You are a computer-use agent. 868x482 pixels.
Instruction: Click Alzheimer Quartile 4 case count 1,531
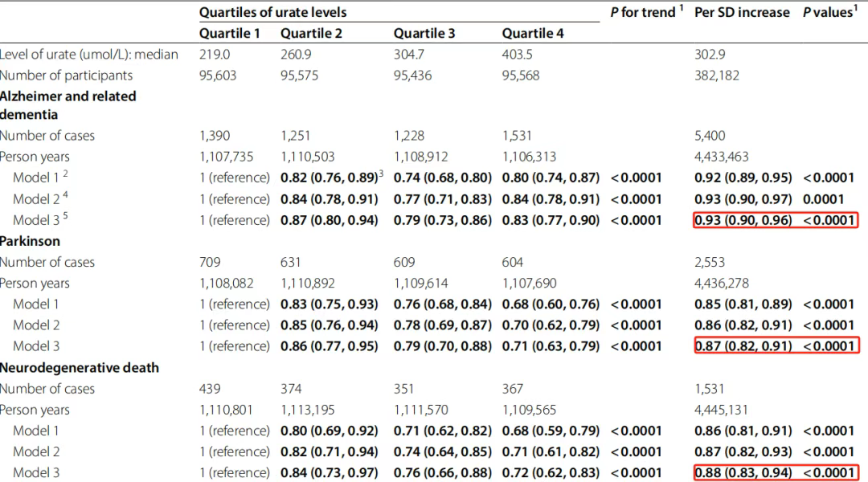tap(517, 136)
